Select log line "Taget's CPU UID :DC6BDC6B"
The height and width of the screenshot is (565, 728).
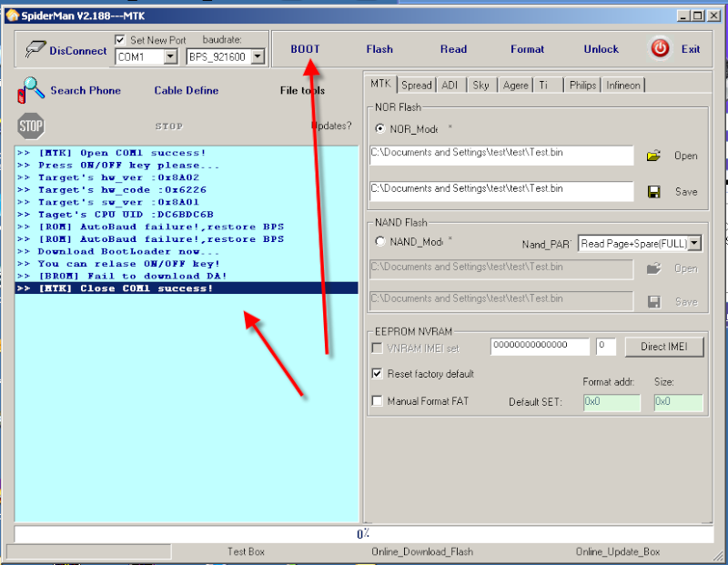[187, 215]
